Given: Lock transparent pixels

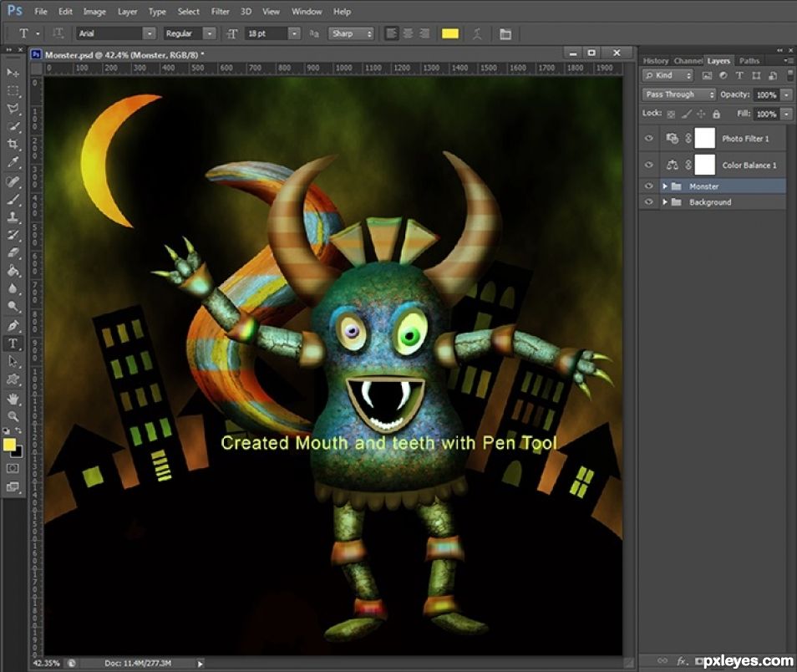Looking at the screenshot, I should (x=671, y=114).
